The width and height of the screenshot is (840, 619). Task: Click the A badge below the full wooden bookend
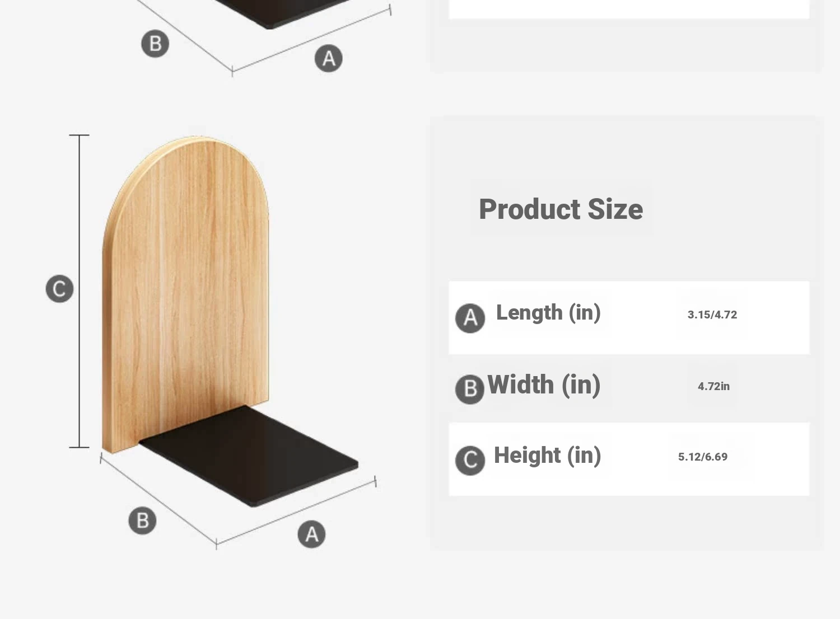pos(311,534)
